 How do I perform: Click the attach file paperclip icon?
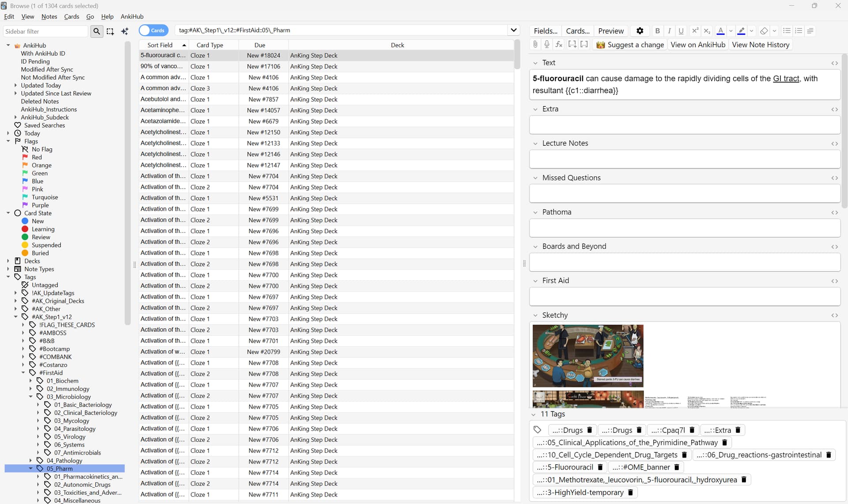(x=535, y=45)
